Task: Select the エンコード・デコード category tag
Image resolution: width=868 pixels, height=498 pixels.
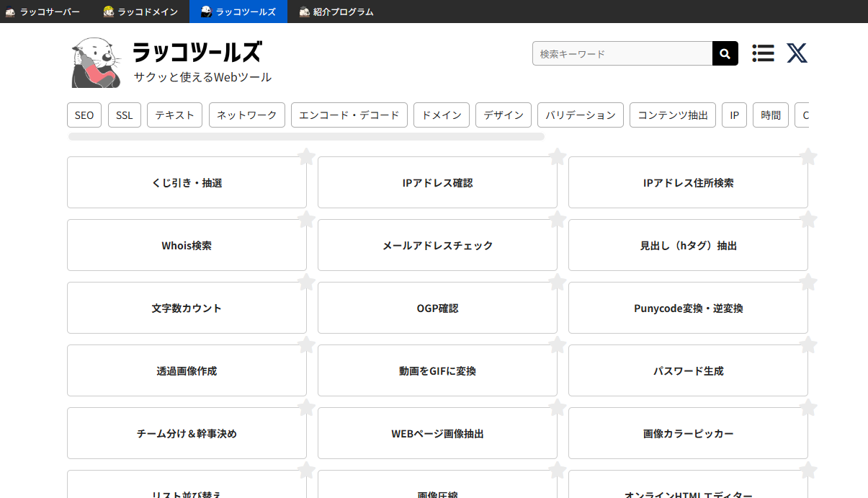Action: coord(349,115)
